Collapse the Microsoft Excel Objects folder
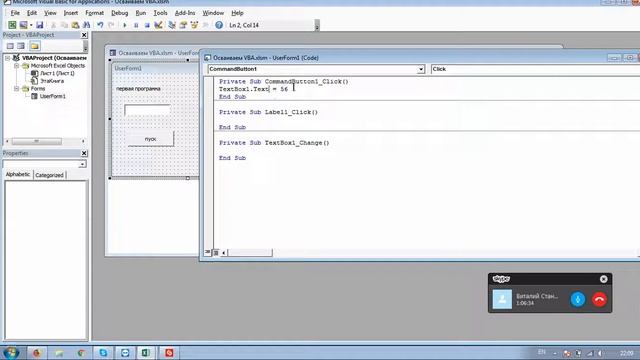 [16, 66]
